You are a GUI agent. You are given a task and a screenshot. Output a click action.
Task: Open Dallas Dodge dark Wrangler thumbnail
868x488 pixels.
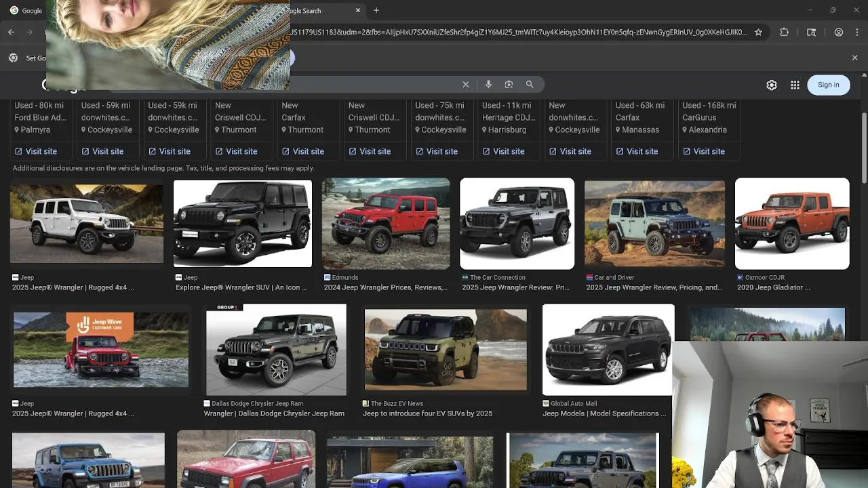coord(276,350)
